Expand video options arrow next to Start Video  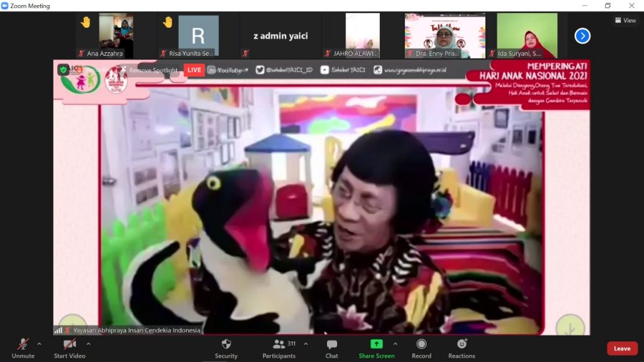pos(88,344)
